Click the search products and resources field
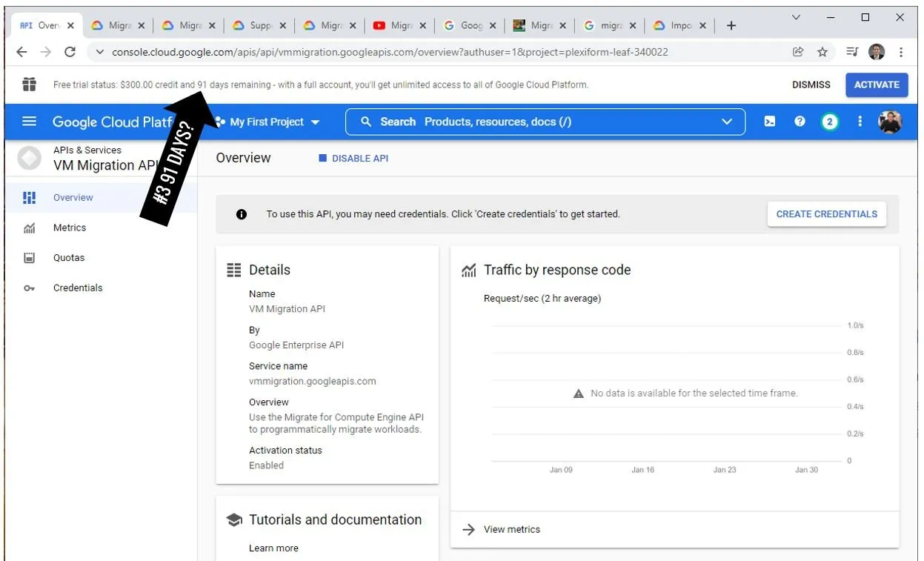 [545, 122]
